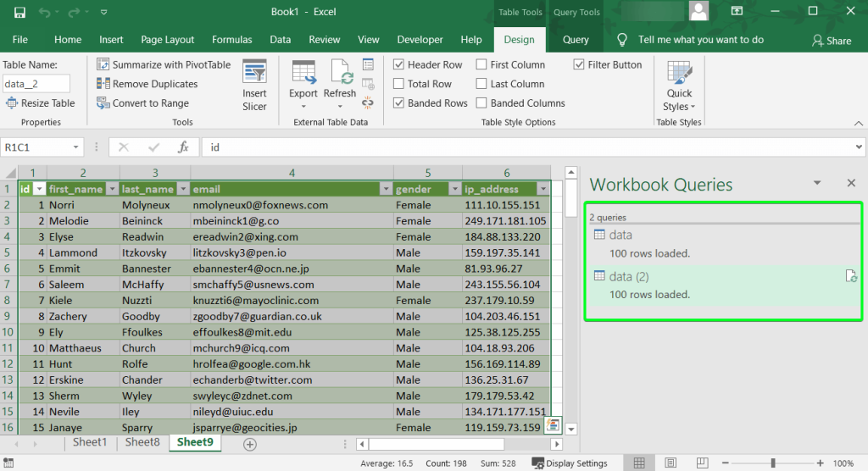Screen dimensions: 868x471
Task: Click Insert Slicer
Action: coord(254,86)
